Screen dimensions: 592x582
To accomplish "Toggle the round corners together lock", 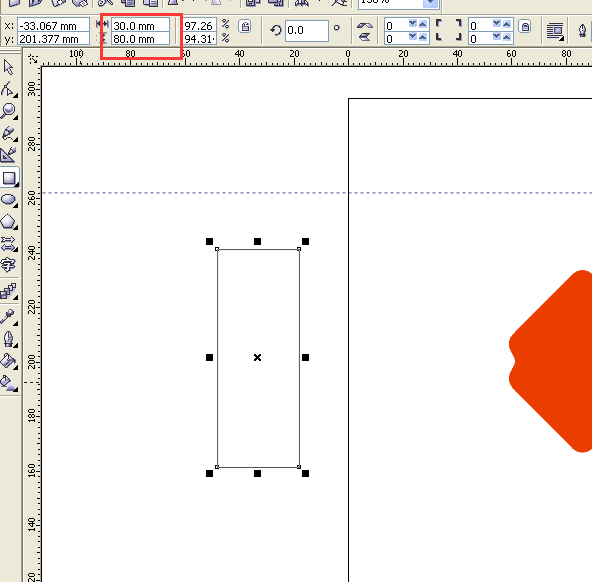I will point(525,26).
